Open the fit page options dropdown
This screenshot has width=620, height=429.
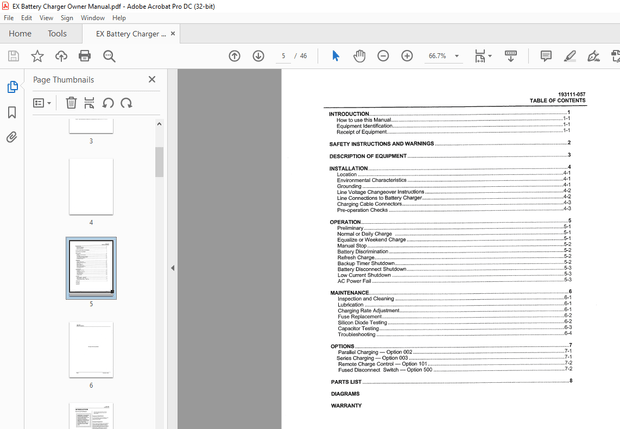[x=483, y=56]
